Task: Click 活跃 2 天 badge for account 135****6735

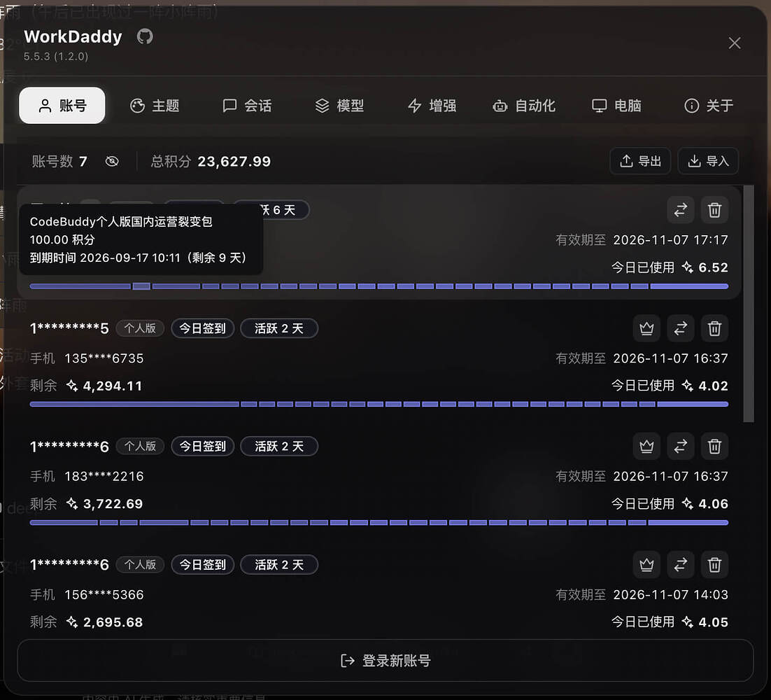Action: click(278, 328)
